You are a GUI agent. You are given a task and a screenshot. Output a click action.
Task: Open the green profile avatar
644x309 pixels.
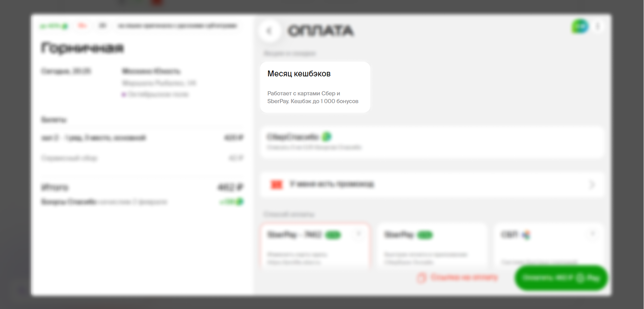pyautogui.click(x=580, y=26)
